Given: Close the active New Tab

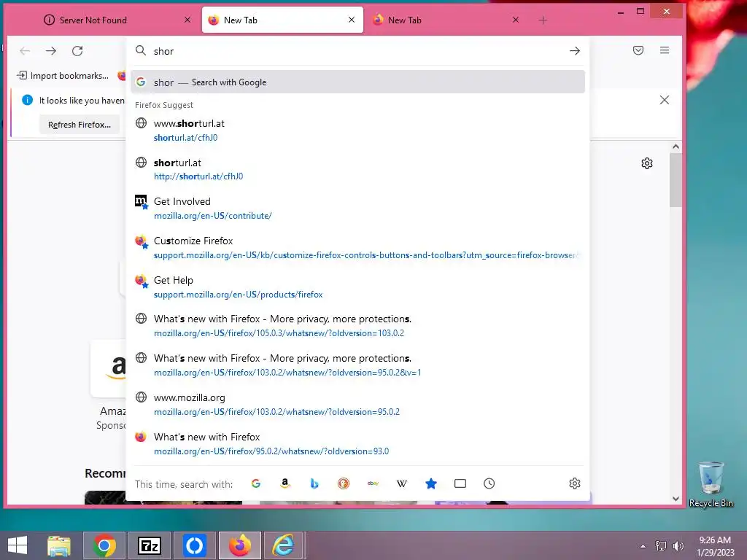Looking at the screenshot, I should (352, 20).
